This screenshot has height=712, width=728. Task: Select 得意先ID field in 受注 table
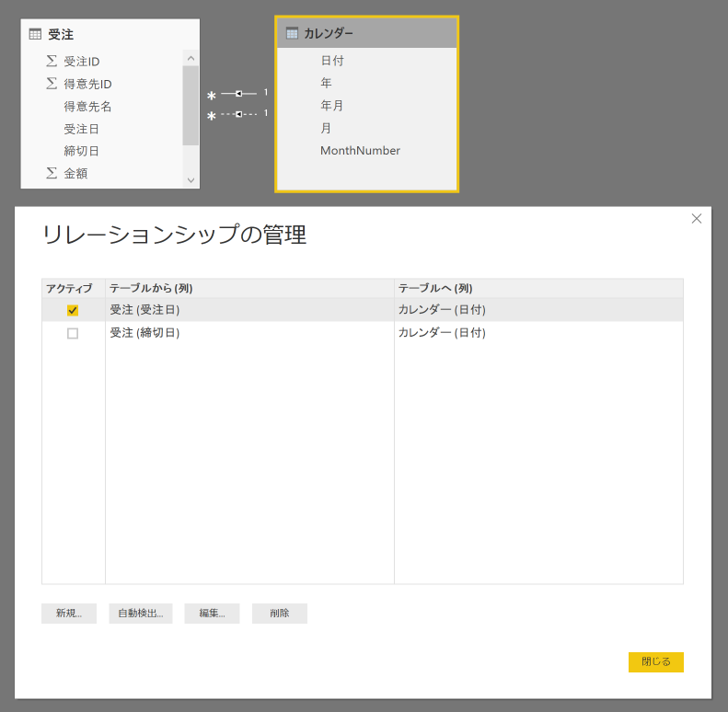tap(87, 84)
